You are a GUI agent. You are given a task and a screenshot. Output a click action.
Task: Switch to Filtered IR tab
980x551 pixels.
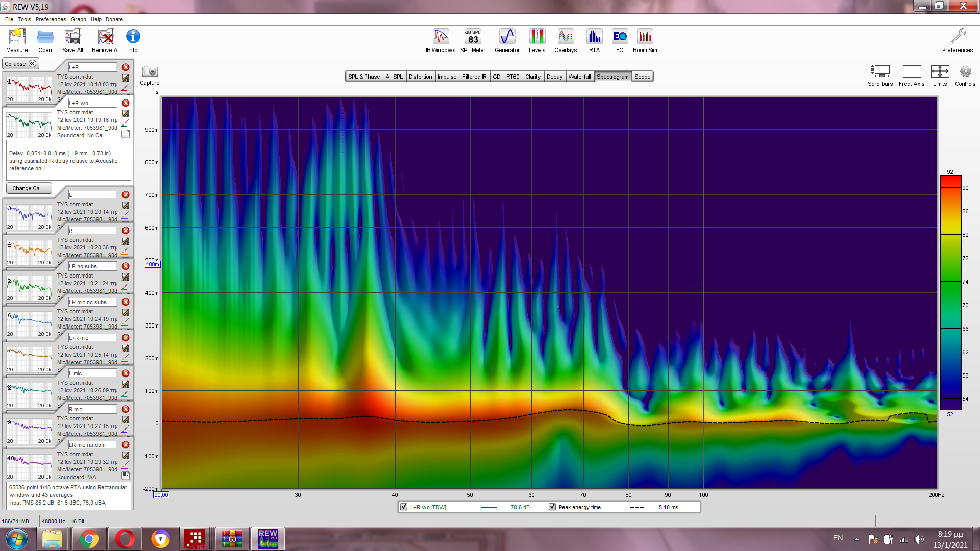click(474, 77)
